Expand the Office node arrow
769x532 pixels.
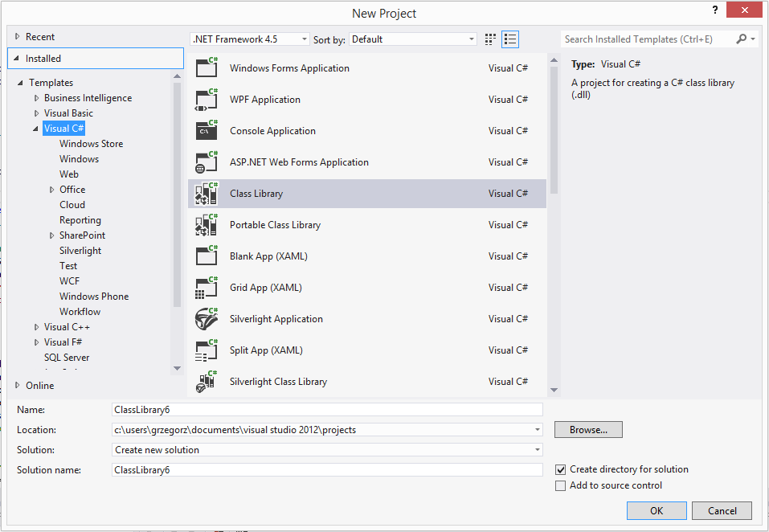click(51, 190)
